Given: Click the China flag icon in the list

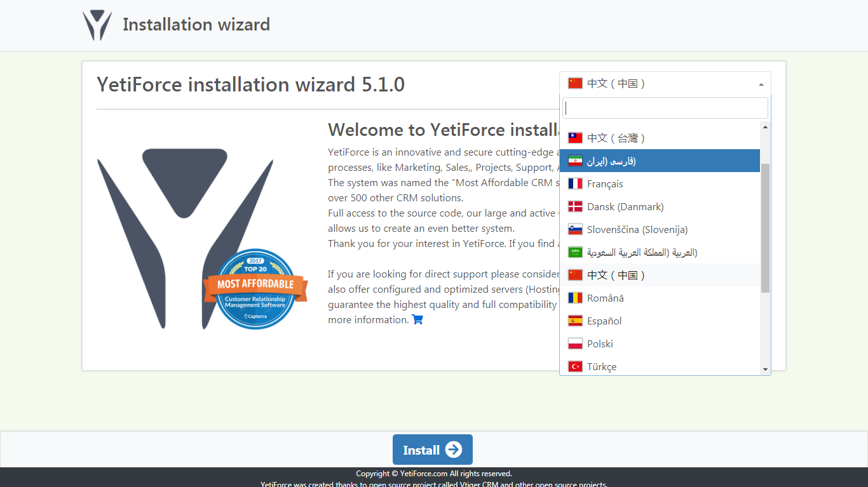Looking at the screenshot, I should coord(575,275).
